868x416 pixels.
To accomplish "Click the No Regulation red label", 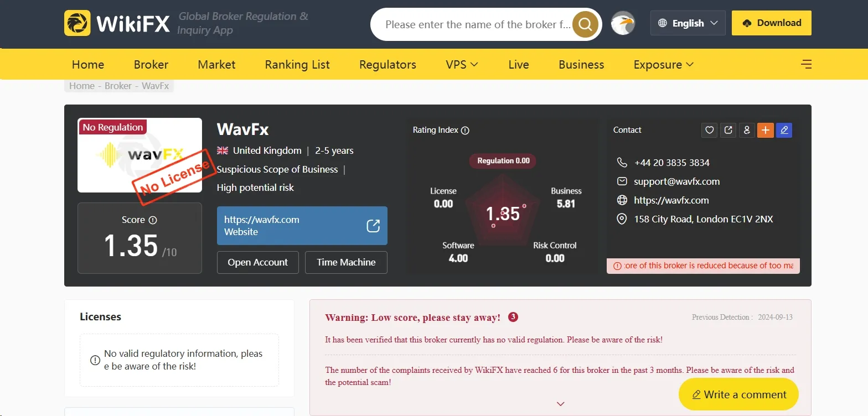I will 112,127.
